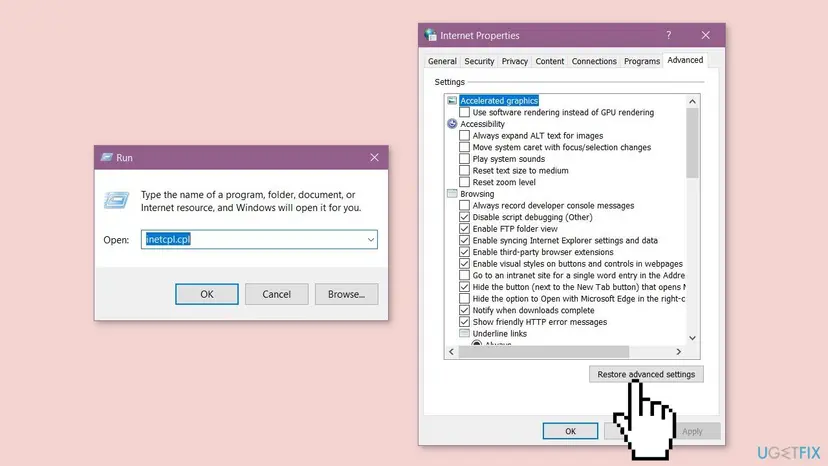
Task: Open the help question mark in Internet Properties
Action: [669, 35]
